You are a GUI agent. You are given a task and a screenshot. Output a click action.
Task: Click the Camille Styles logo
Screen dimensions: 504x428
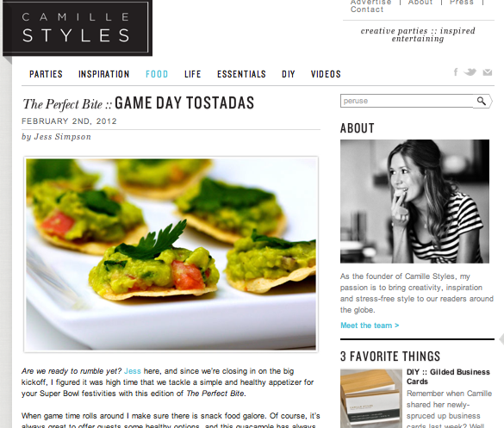[78, 27]
